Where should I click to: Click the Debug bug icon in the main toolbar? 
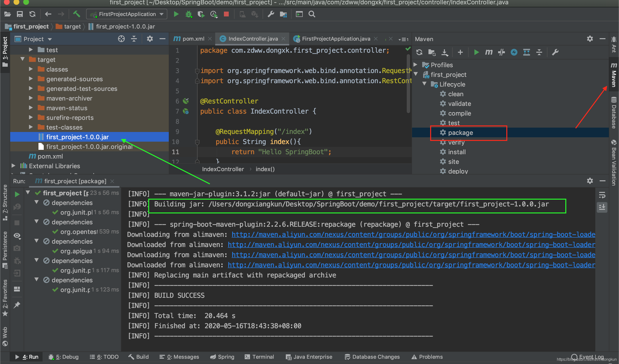[x=188, y=14]
